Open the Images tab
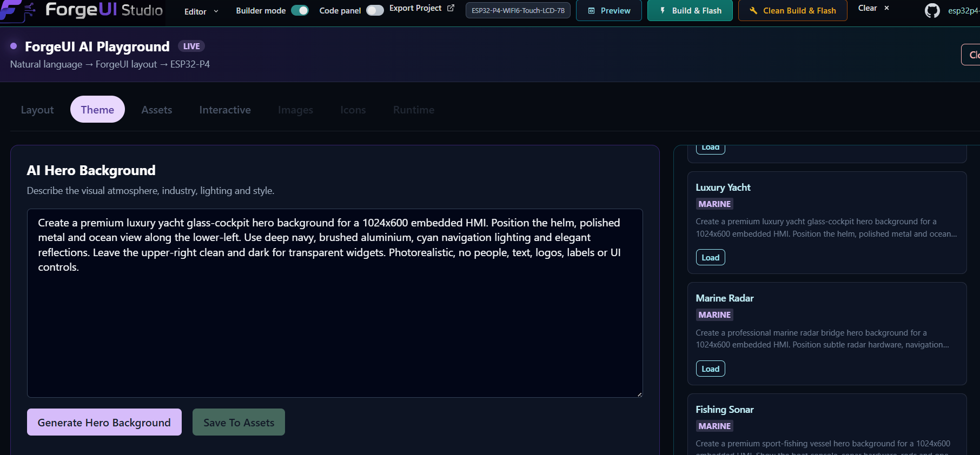Viewport: 980px width, 455px height. (x=295, y=110)
